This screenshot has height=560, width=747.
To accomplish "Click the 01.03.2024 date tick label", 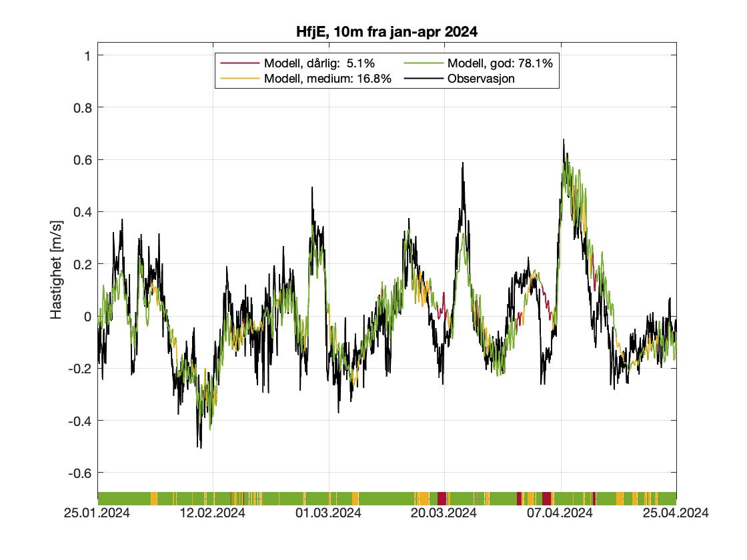I will [x=329, y=513].
